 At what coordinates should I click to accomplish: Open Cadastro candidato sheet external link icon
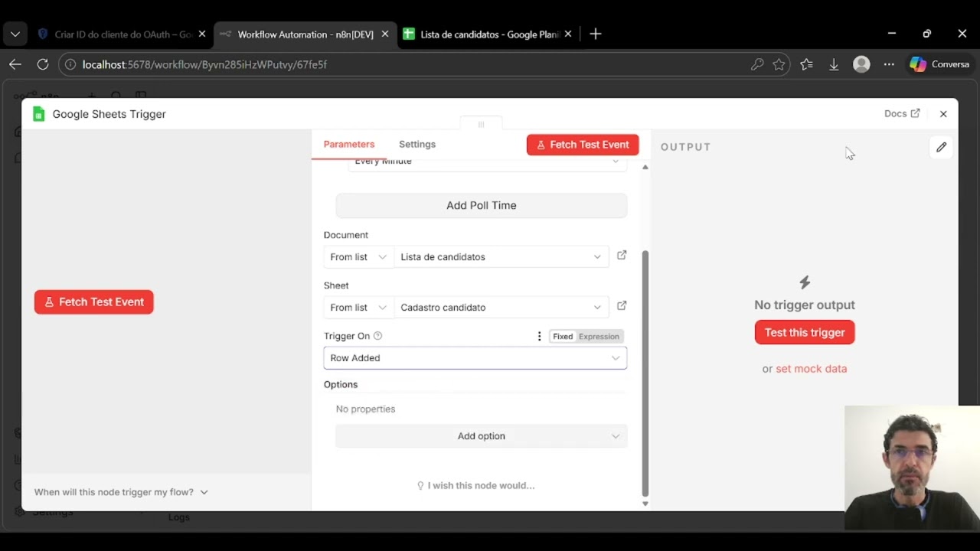[622, 306]
